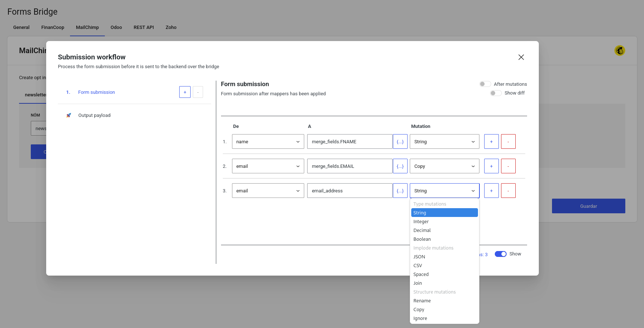Delete mapper row 3 (email_address)

point(508,191)
